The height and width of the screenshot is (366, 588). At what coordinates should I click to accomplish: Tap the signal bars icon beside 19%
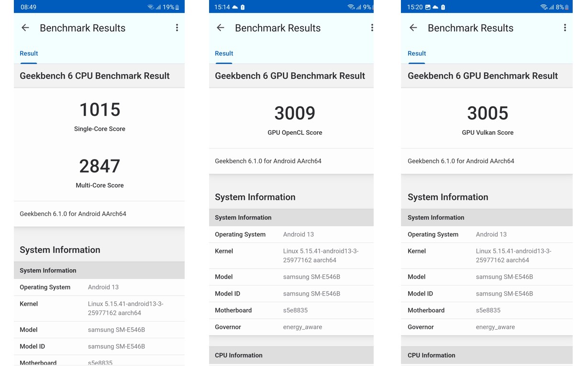click(158, 7)
